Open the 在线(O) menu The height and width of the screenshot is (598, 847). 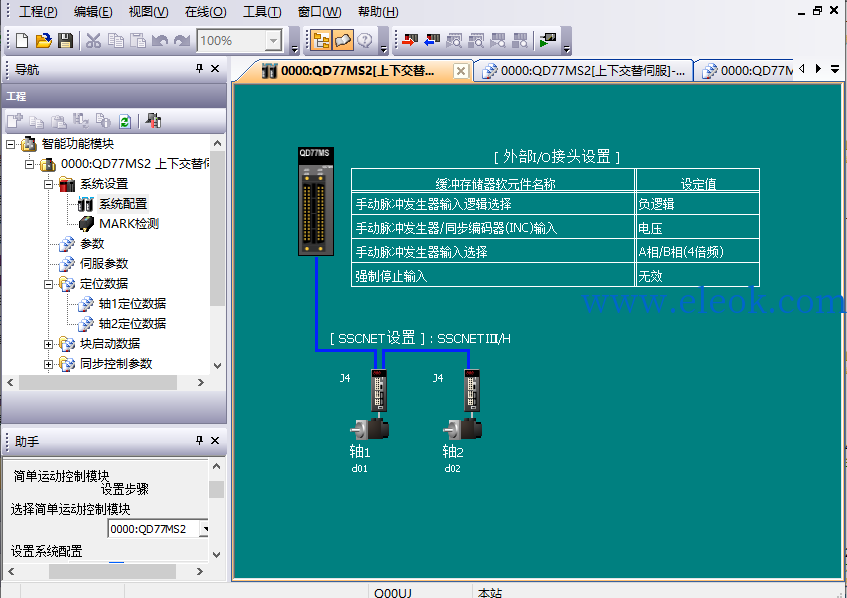[x=205, y=11]
